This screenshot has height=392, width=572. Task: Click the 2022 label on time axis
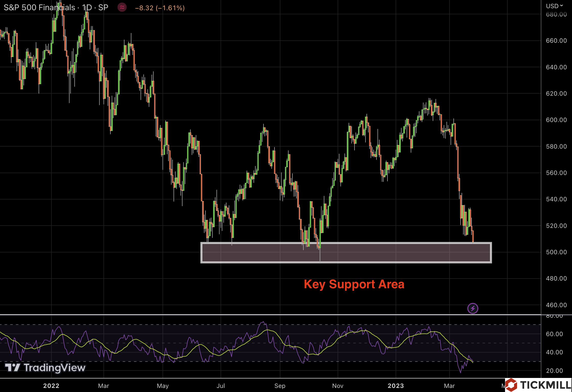pos(51,386)
